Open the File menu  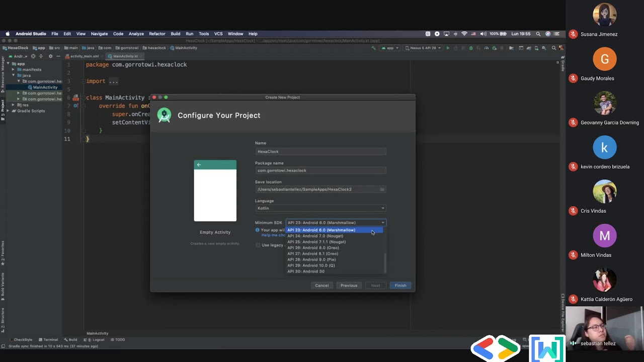click(55, 34)
